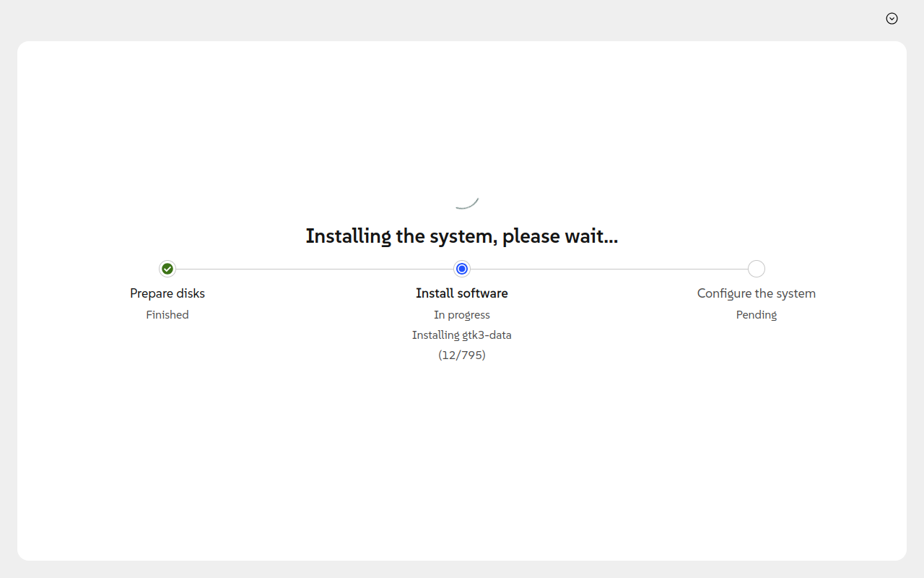Click the Installing gtk3-data message
This screenshot has height=578, width=924.
[x=462, y=335]
